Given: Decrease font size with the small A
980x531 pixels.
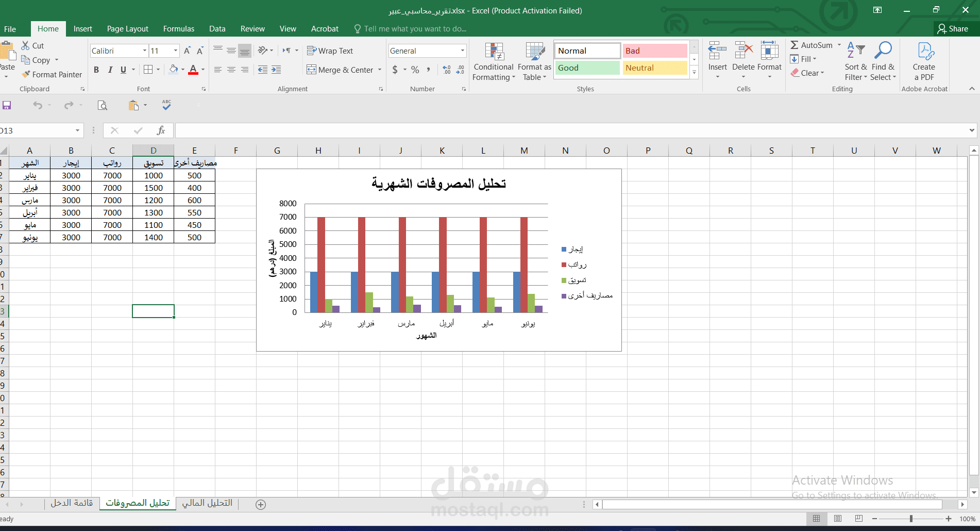Looking at the screenshot, I should pos(200,51).
